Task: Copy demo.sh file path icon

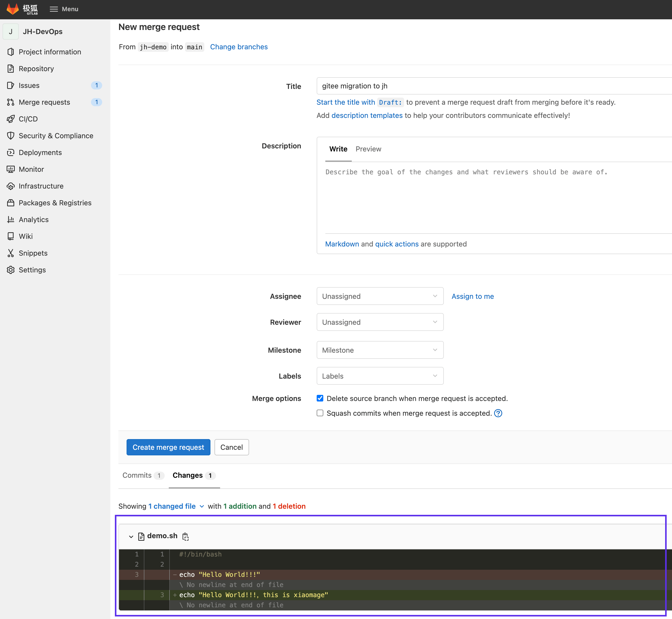Action: coord(185,536)
